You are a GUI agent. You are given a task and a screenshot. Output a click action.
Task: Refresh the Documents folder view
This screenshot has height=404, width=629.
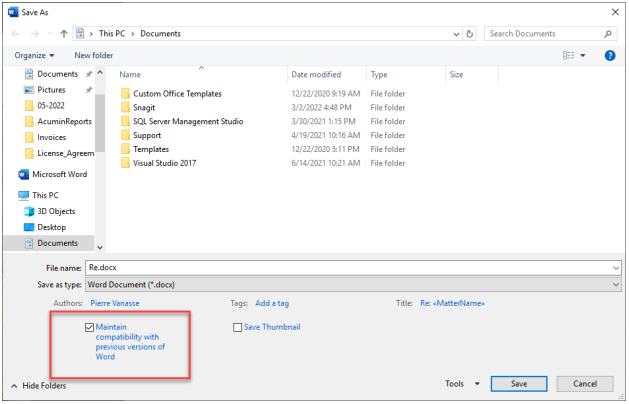[469, 34]
